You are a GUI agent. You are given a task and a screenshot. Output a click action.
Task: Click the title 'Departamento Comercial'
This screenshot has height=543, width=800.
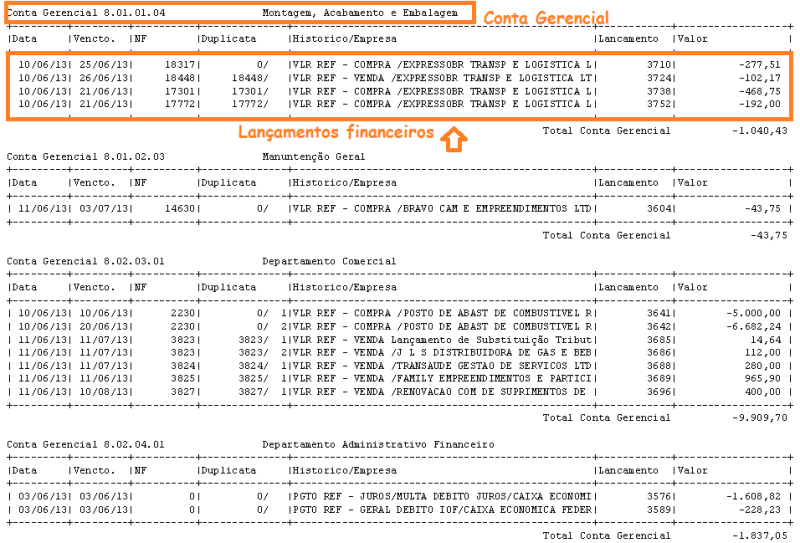(329, 261)
